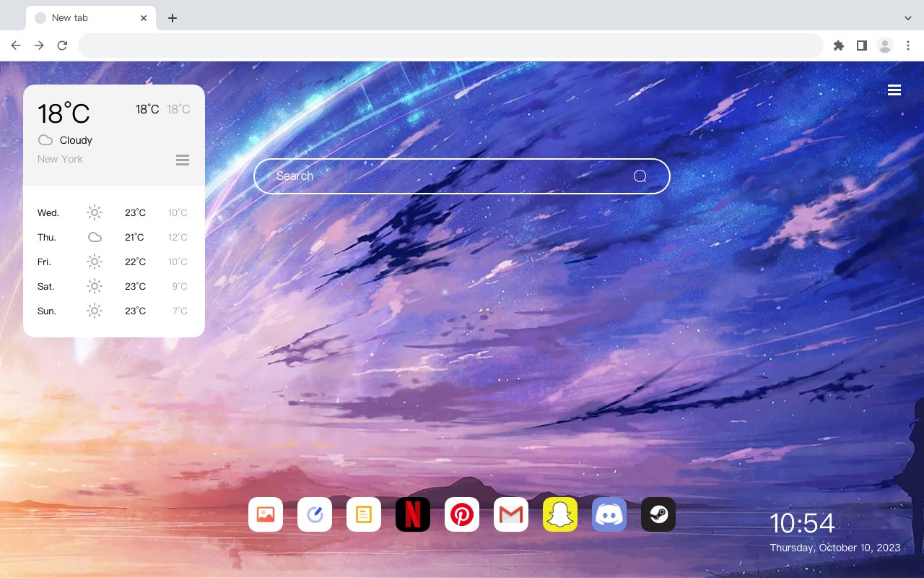Open the Discord shortcut
The width and height of the screenshot is (924, 578).
click(x=609, y=514)
